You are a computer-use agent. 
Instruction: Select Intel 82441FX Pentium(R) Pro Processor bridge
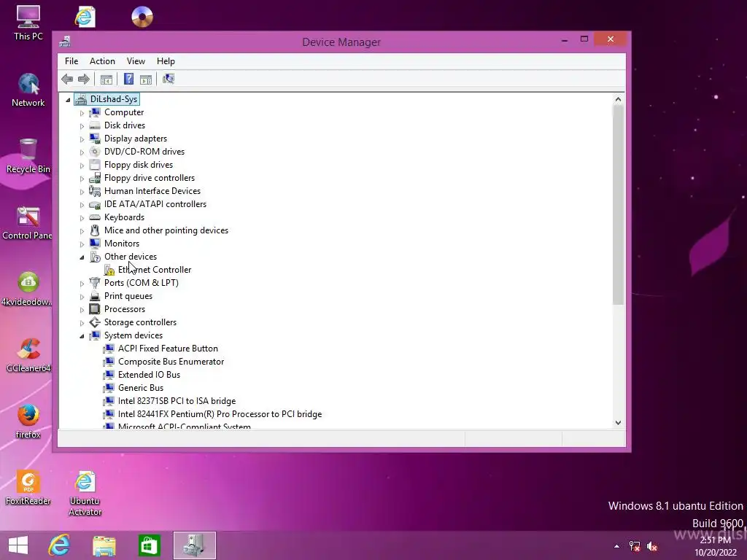coord(220,414)
